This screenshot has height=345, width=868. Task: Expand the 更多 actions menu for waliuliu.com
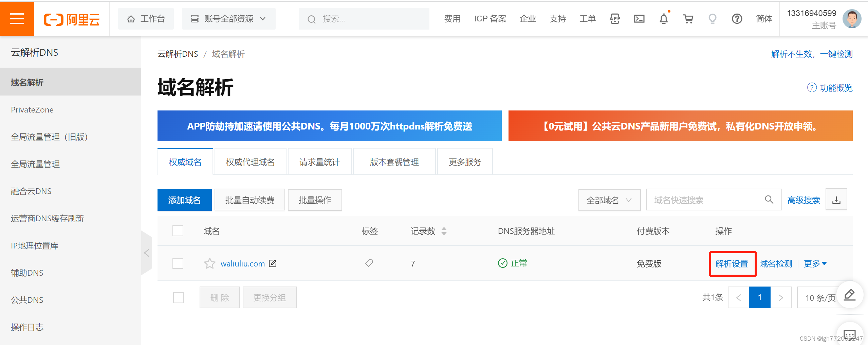tap(815, 264)
